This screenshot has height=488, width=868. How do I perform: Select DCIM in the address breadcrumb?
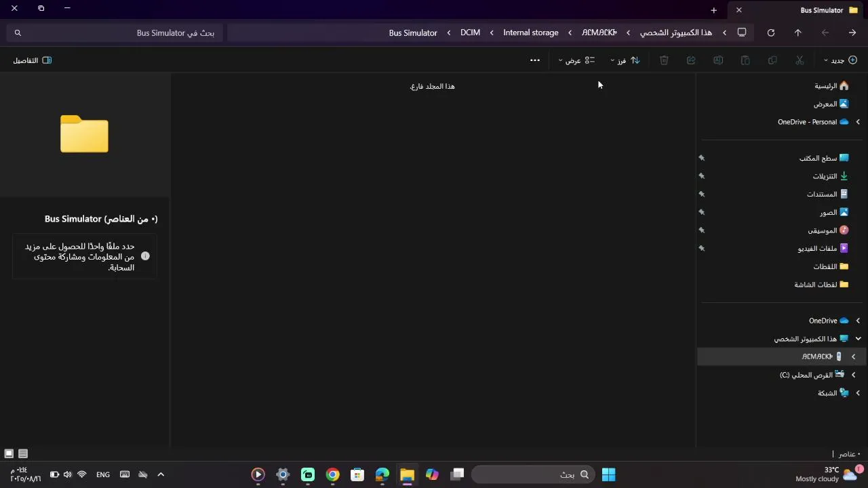click(470, 33)
